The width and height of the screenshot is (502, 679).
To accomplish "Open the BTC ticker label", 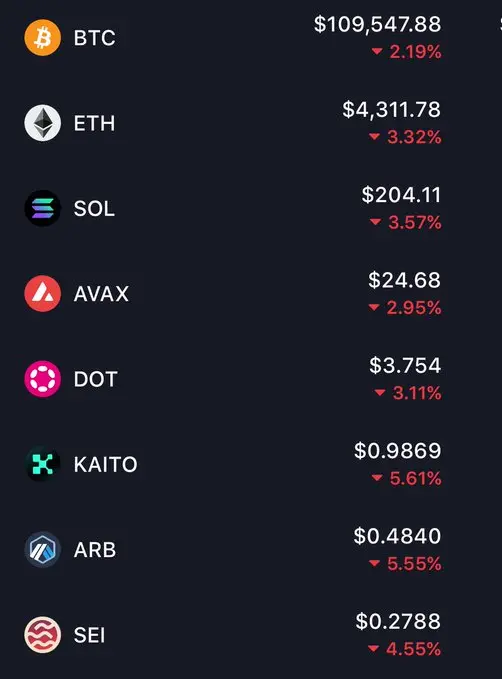I will tap(94, 38).
